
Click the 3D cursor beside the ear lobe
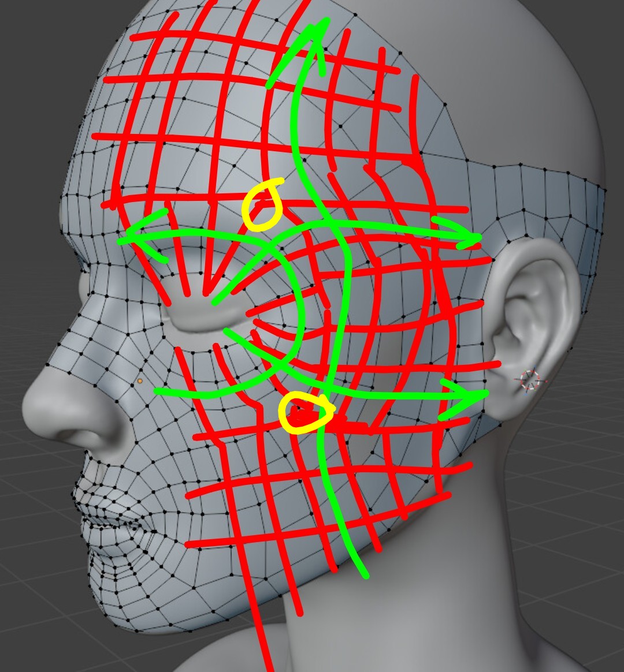click(531, 380)
